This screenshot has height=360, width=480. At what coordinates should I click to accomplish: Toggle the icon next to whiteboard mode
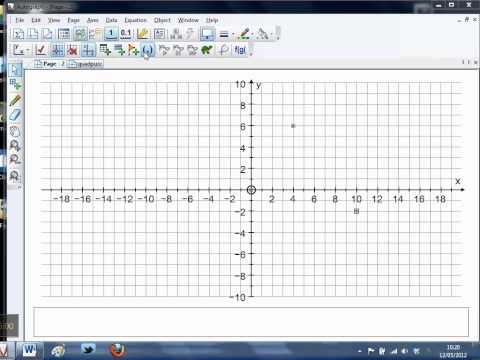tap(95, 33)
